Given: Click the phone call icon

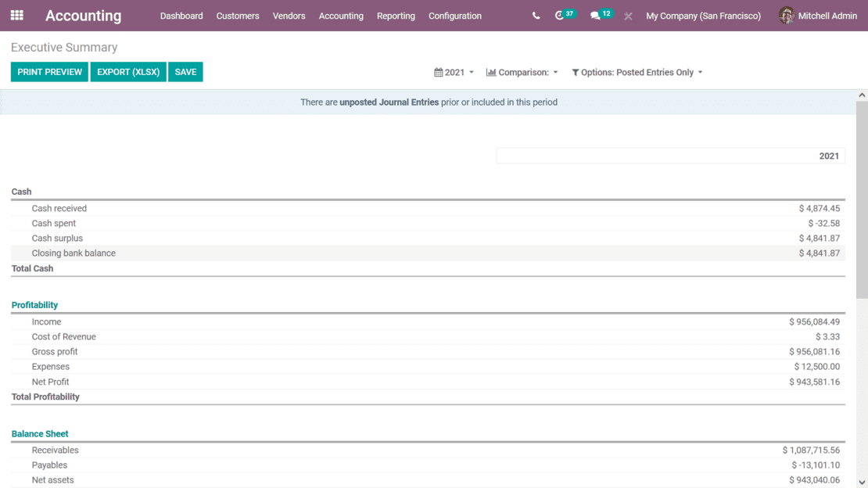Looking at the screenshot, I should pos(536,16).
